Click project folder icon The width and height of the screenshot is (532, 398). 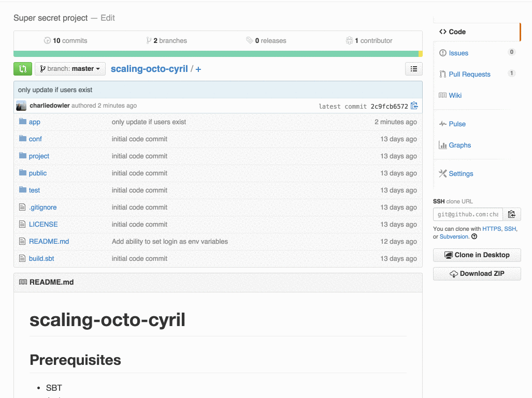pyautogui.click(x=23, y=155)
